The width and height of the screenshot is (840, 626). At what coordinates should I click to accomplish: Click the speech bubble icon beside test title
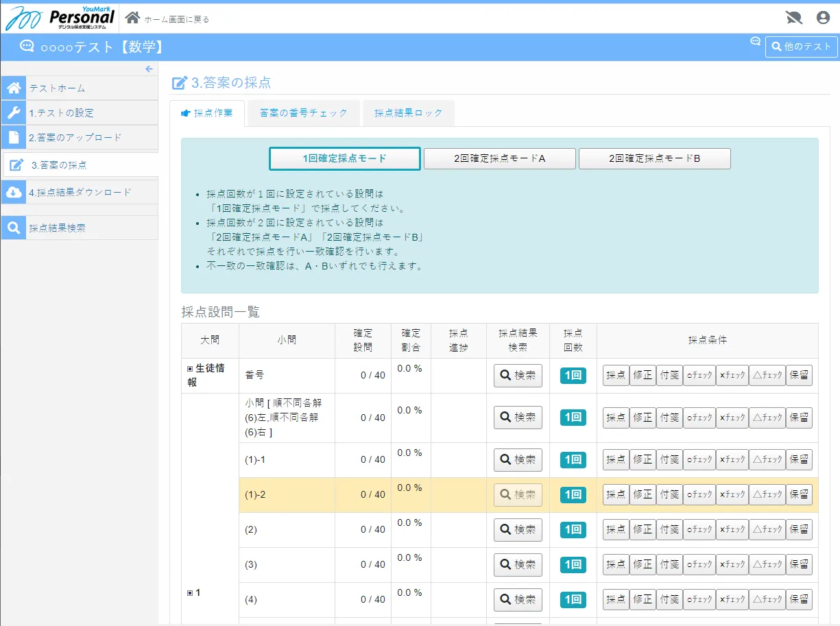pos(27,47)
